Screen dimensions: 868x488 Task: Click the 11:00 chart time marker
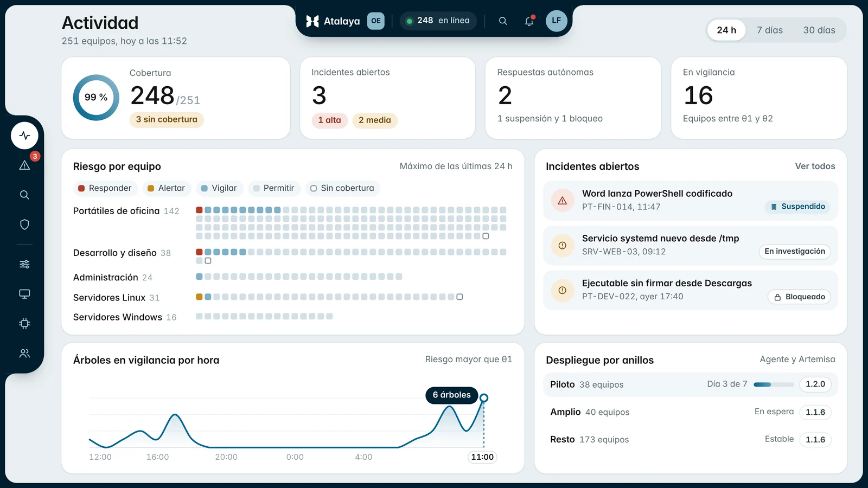(x=482, y=457)
